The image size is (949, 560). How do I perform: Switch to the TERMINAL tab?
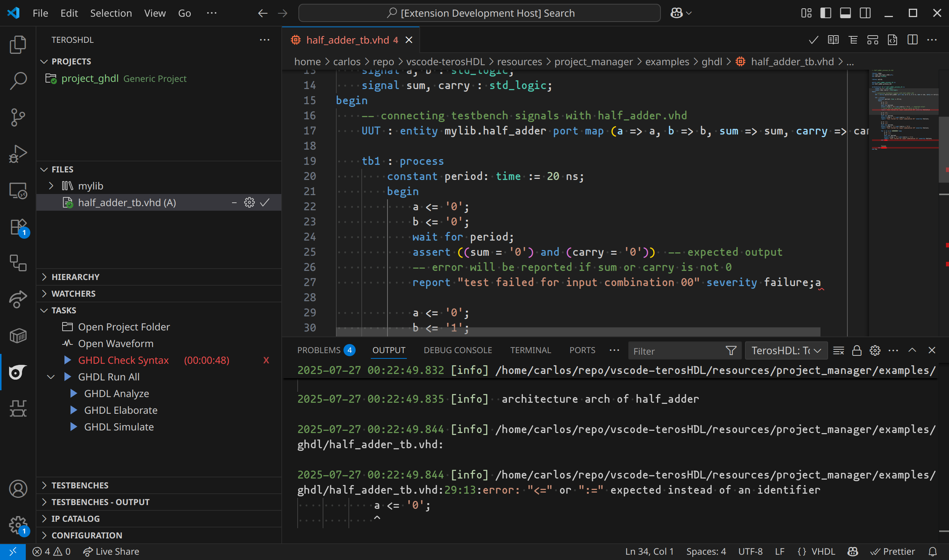coord(530,350)
